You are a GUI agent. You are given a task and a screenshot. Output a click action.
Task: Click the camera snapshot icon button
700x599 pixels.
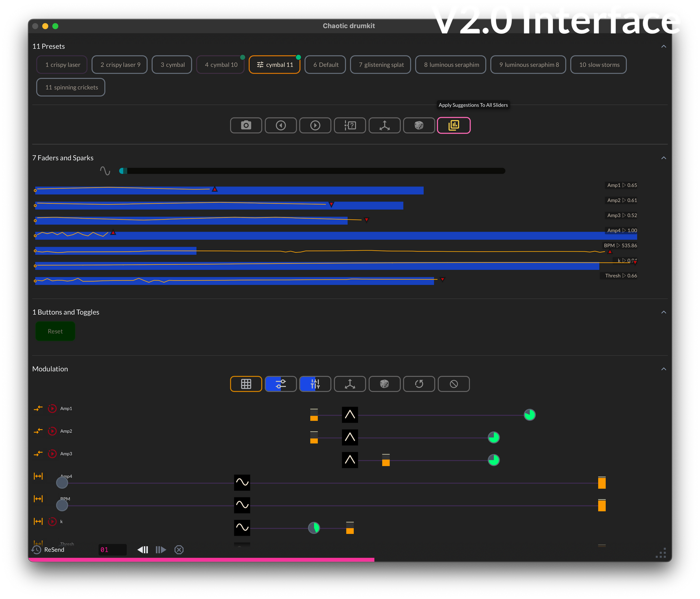246,125
